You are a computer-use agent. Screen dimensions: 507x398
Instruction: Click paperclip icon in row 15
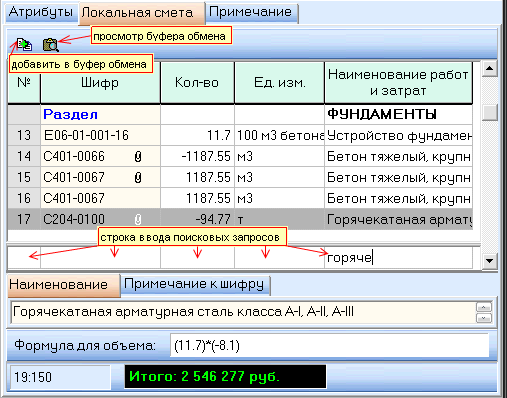click(x=138, y=177)
